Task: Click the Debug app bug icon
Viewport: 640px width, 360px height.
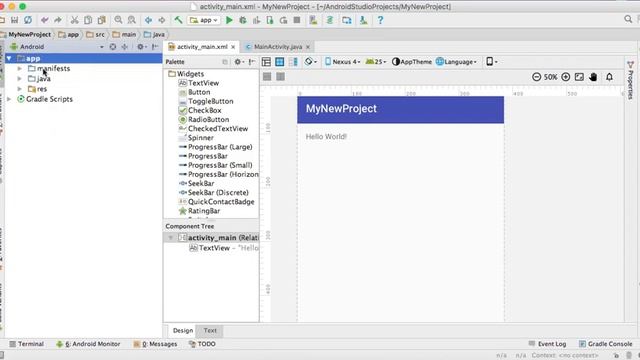Action: pyautogui.click(x=243, y=20)
